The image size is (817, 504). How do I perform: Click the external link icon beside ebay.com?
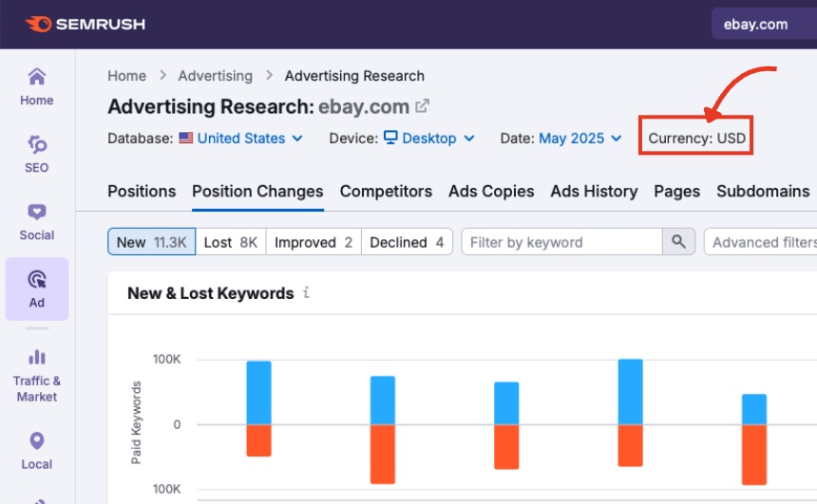tap(423, 106)
